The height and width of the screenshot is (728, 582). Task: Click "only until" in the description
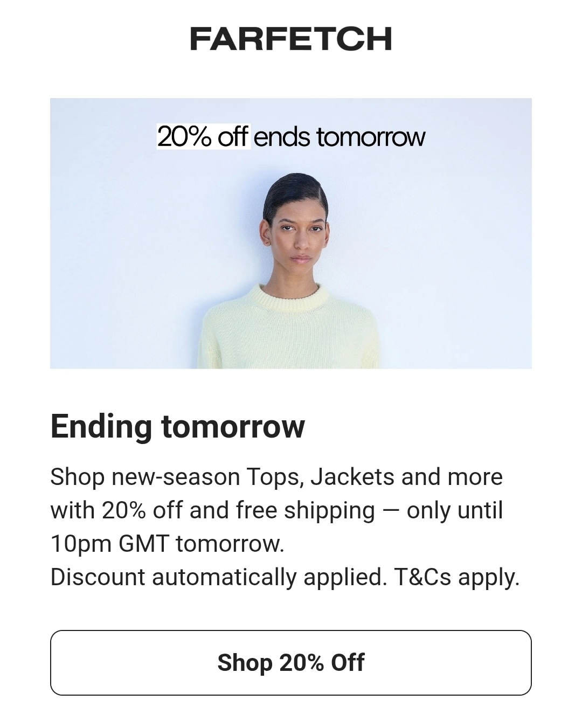click(454, 510)
